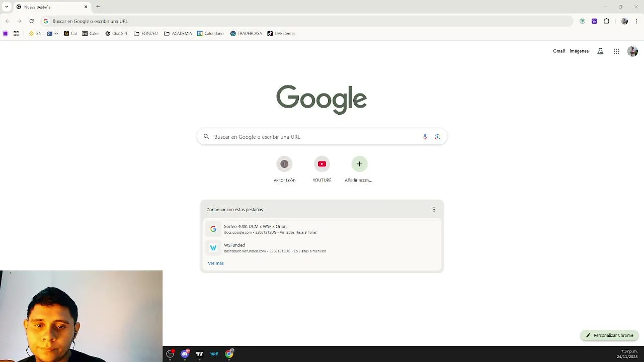Open the YOUTUBE shortcut

322,170
